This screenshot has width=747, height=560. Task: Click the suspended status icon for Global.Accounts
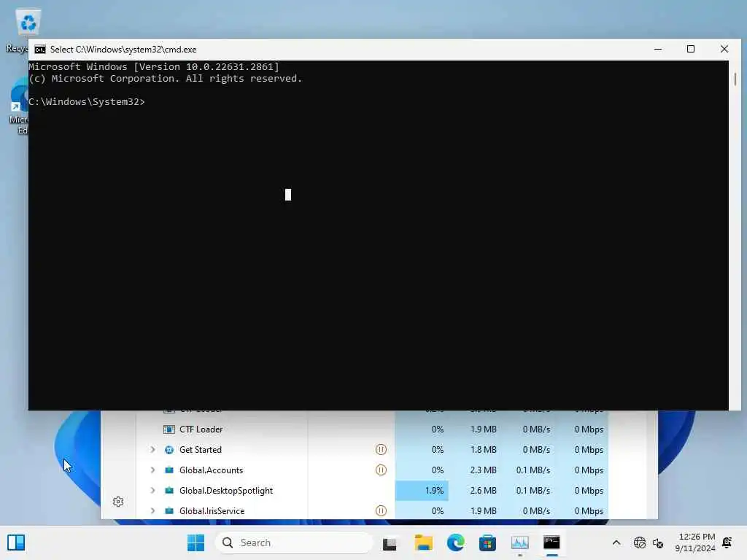[x=381, y=470]
